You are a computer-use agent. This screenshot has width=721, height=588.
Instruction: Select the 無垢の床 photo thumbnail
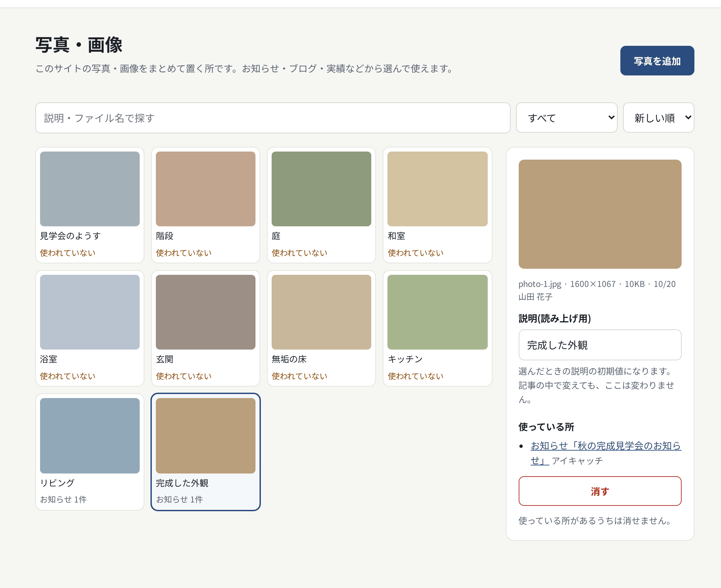pos(321,312)
